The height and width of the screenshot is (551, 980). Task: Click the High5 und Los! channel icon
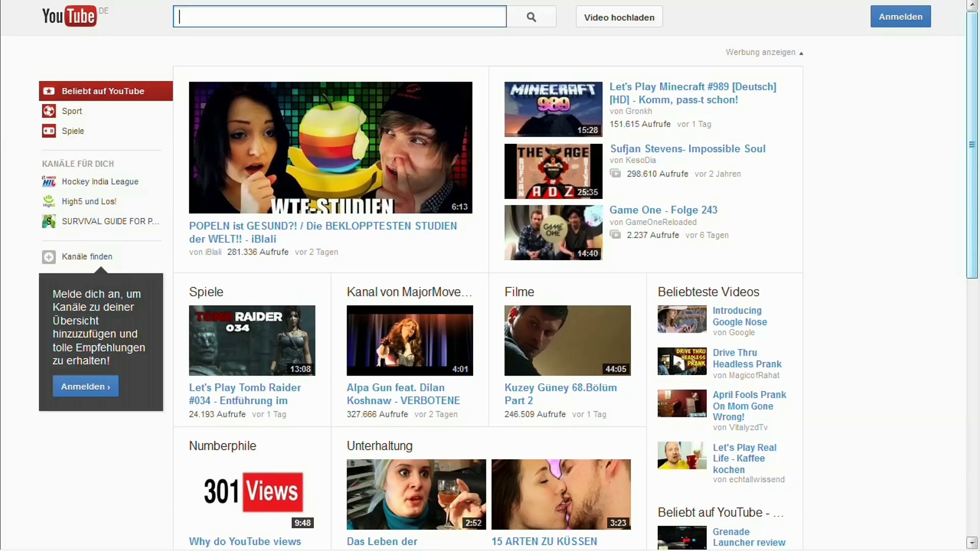pyautogui.click(x=49, y=202)
